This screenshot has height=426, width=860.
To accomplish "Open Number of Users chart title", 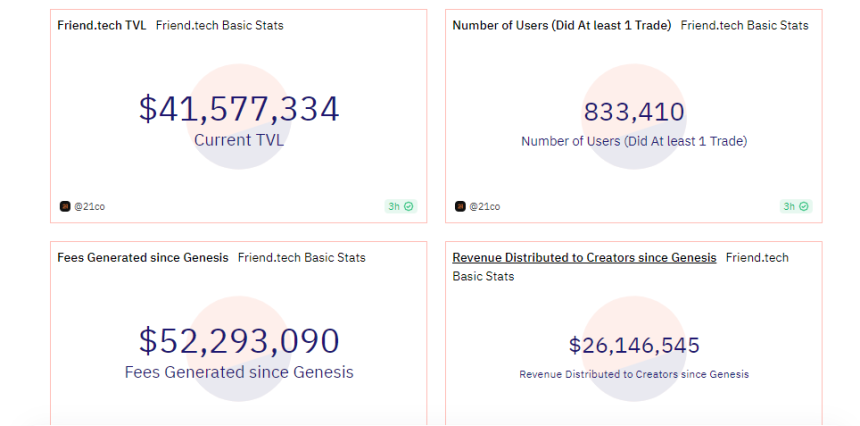I will [562, 25].
